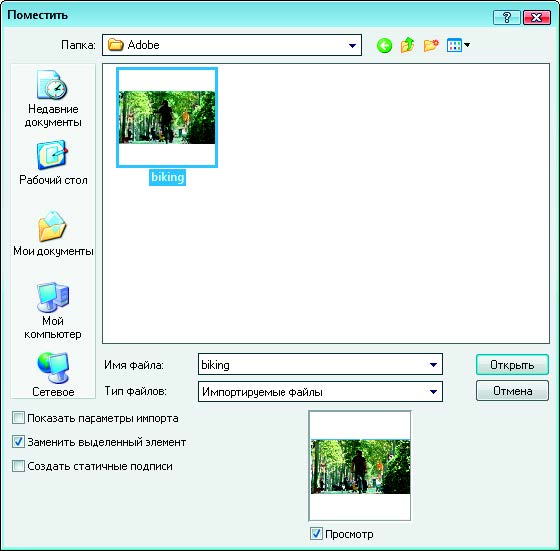Open Мои документы location
Image resolution: width=560 pixels, height=551 pixels.
click(53, 234)
